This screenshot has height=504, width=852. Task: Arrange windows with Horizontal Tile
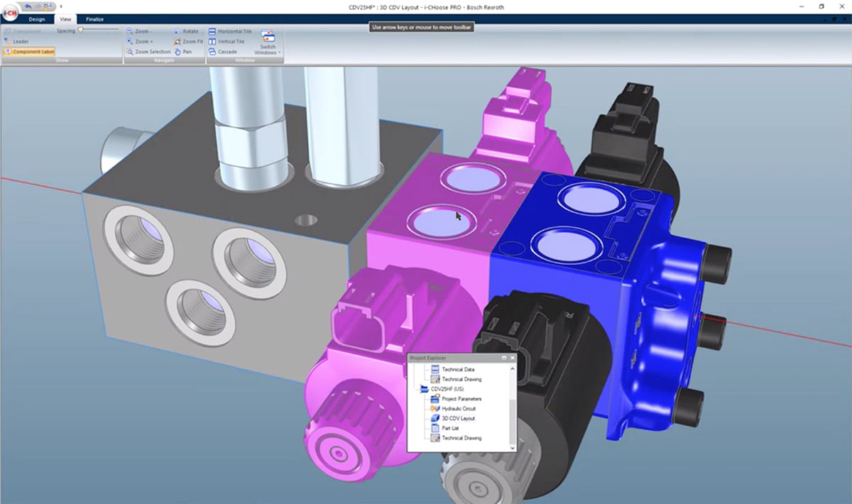[213, 32]
